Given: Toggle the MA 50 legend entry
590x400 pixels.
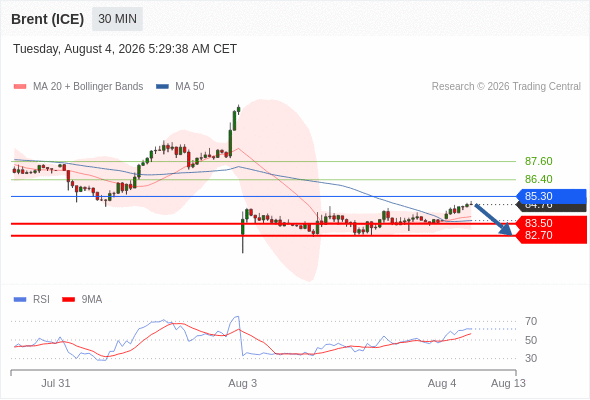Looking at the screenshot, I should 180,87.
